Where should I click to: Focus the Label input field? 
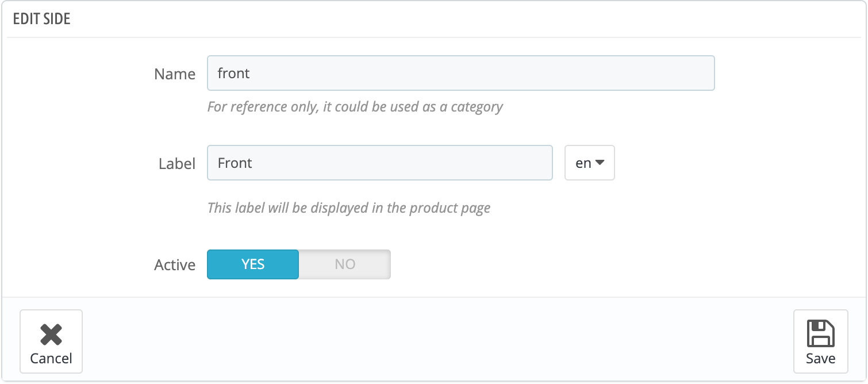pyautogui.click(x=379, y=163)
